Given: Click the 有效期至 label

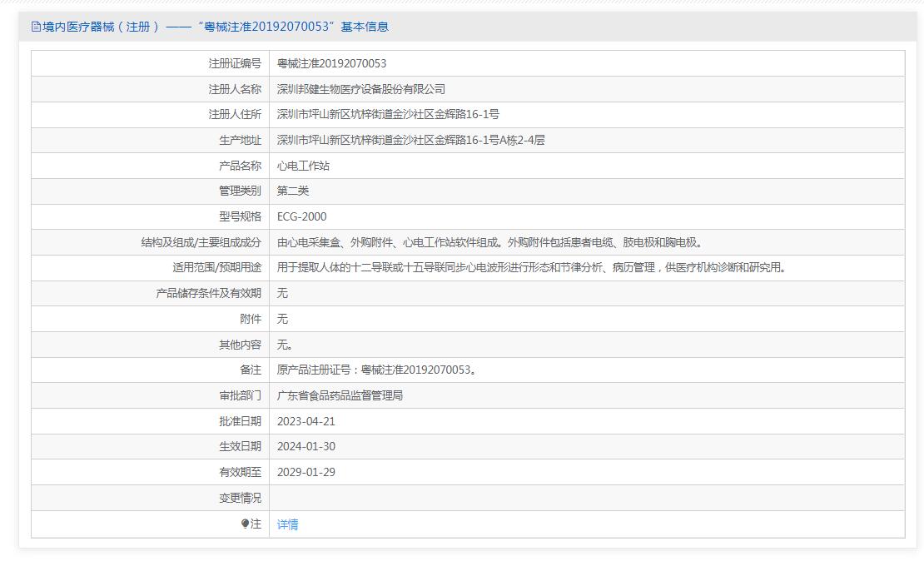Looking at the screenshot, I should click(x=240, y=472).
